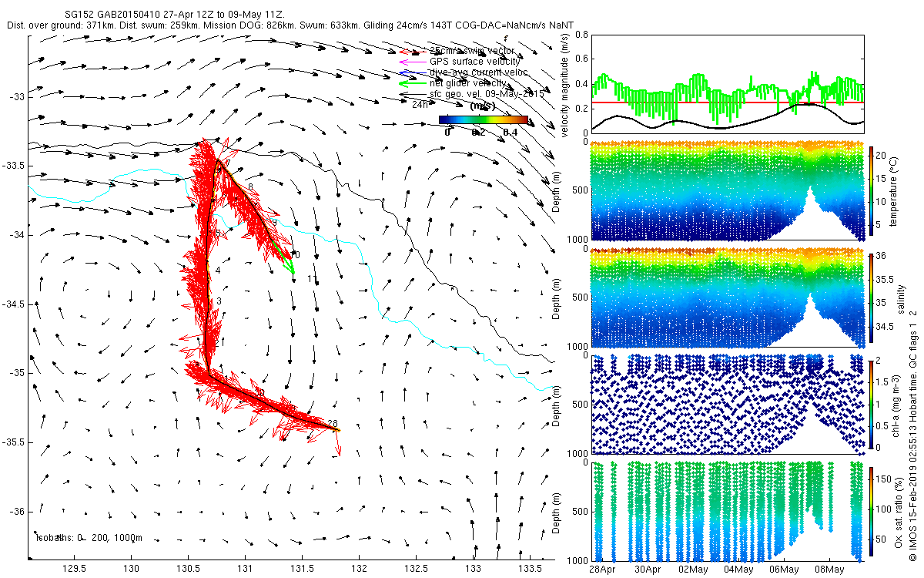Click the -35.5 latitude tick label
The width and height of the screenshot is (924, 578).
click(x=12, y=442)
